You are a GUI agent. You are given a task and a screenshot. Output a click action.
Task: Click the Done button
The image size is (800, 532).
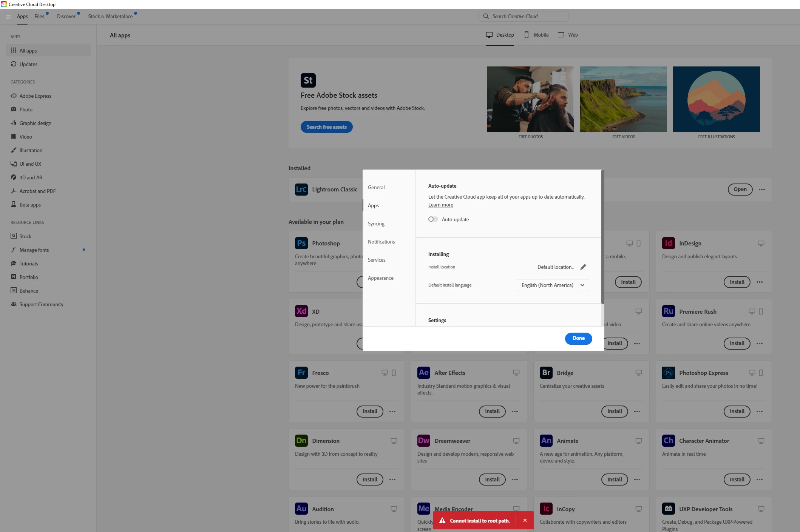(x=578, y=338)
